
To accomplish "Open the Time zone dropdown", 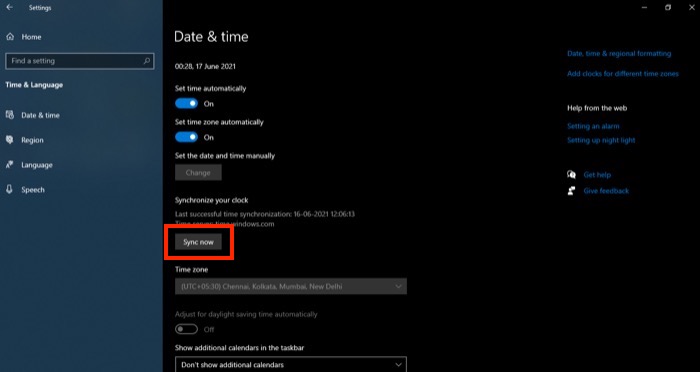I will tap(291, 286).
